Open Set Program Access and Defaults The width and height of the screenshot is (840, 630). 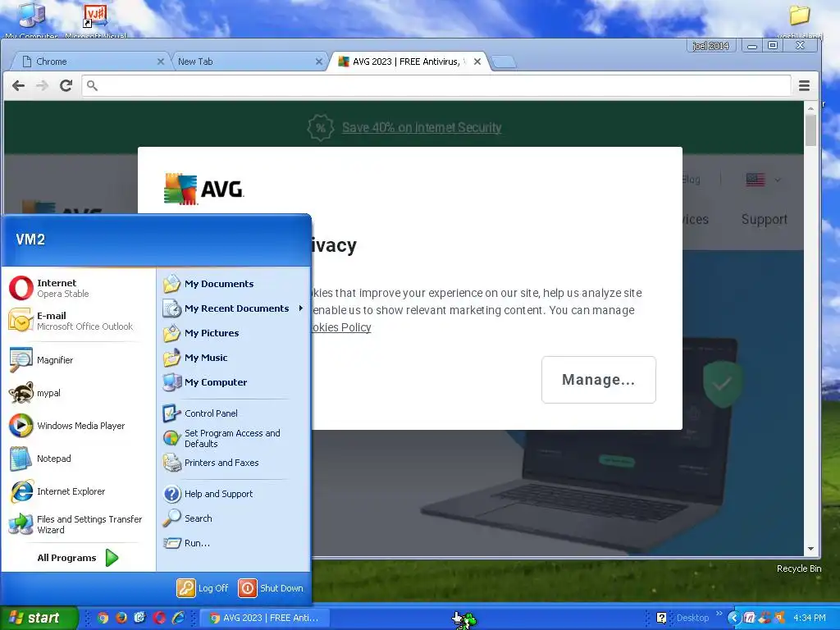pyautogui.click(x=233, y=438)
